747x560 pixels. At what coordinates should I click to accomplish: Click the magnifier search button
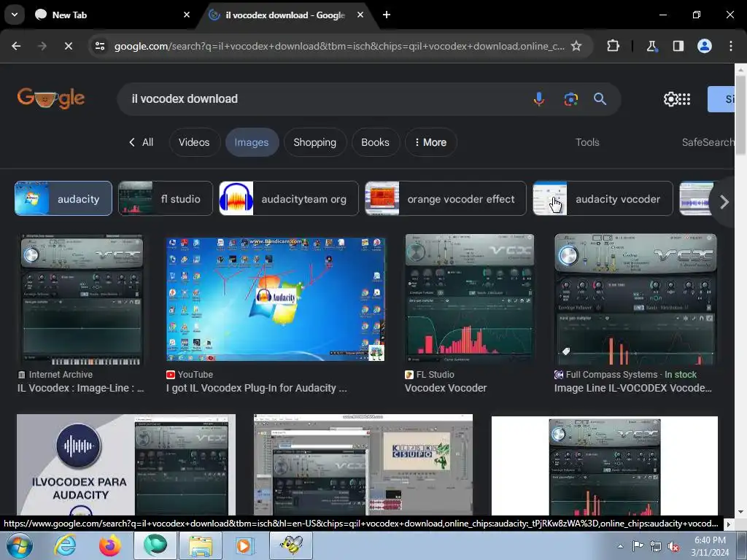click(600, 99)
